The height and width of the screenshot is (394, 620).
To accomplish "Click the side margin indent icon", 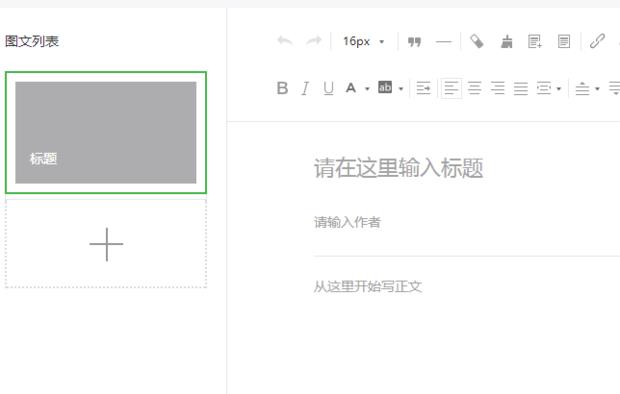I will click(x=544, y=88).
